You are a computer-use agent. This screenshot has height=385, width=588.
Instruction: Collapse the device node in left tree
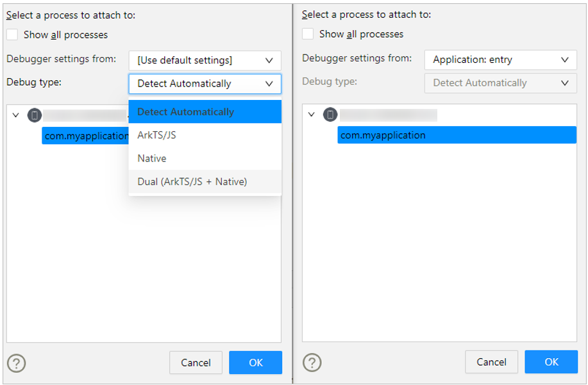(16, 115)
